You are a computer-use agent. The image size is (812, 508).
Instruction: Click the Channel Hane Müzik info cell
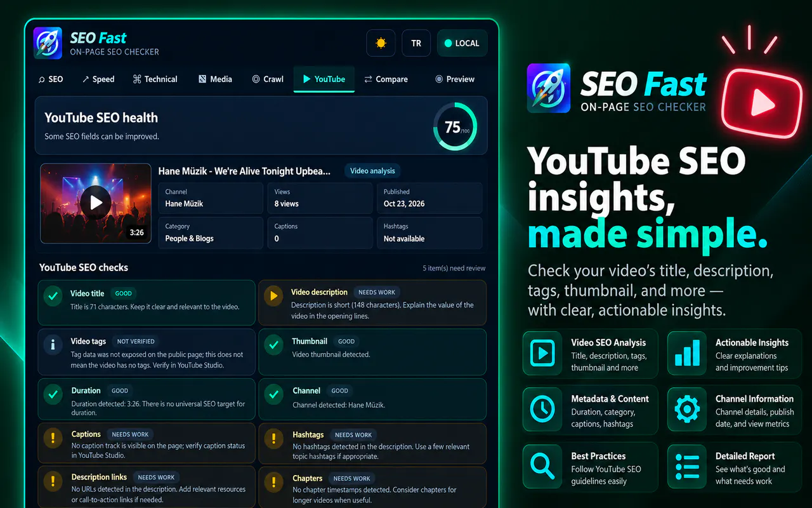point(211,198)
